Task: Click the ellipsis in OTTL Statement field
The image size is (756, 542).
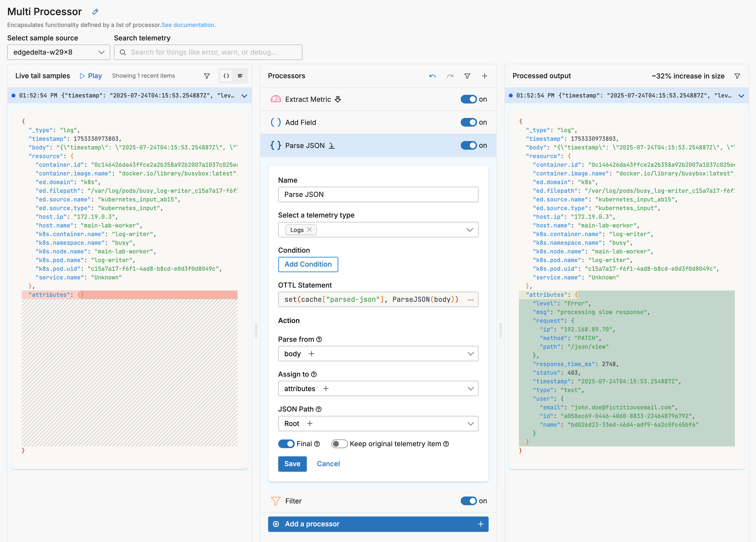Action: click(471, 300)
